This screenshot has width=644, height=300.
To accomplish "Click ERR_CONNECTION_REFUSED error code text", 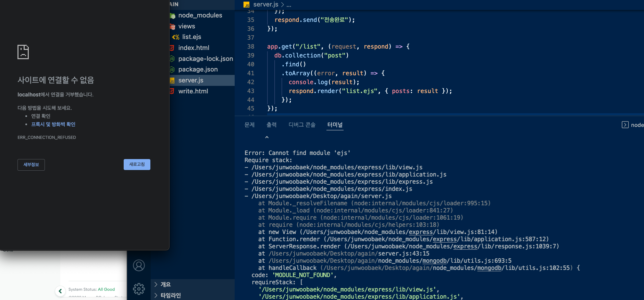I will pyautogui.click(x=47, y=138).
